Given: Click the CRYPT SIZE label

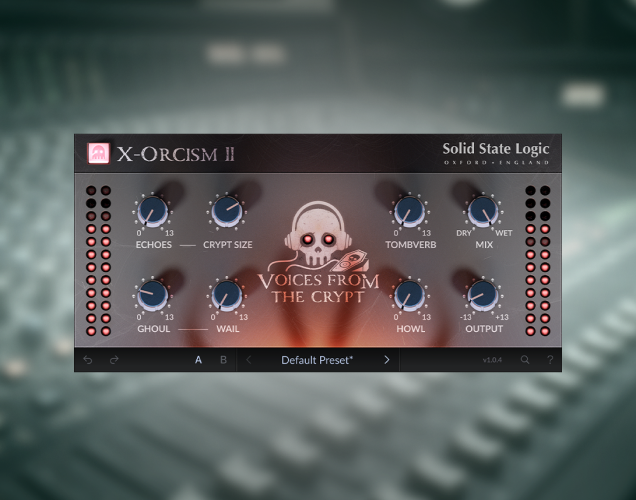Looking at the screenshot, I should 228,245.
